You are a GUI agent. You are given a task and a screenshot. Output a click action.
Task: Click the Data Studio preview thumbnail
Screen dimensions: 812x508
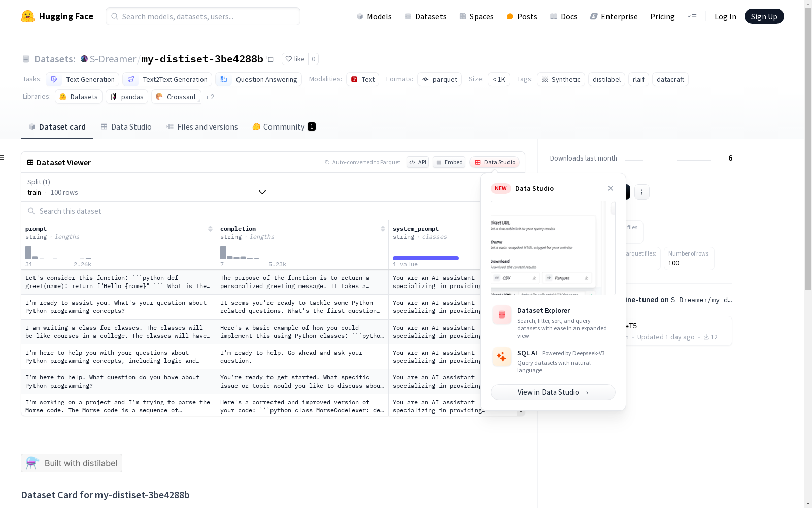coord(553,248)
